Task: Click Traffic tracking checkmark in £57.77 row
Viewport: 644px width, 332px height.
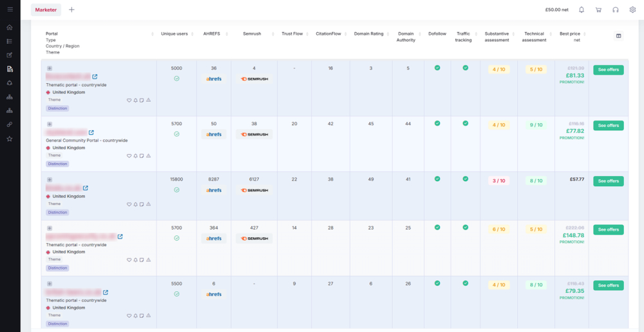Action: click(466, 179)
